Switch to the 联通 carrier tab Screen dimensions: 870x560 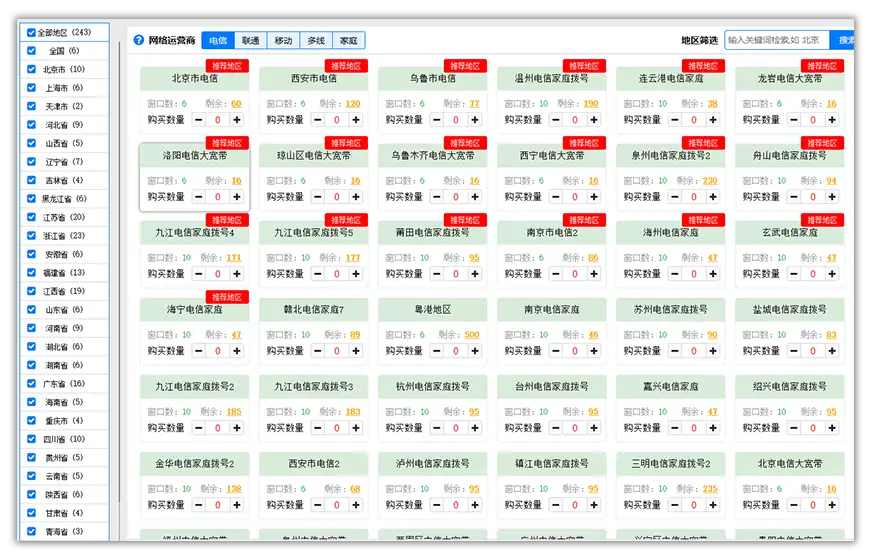pyautogui.click(x=250, y=41)
